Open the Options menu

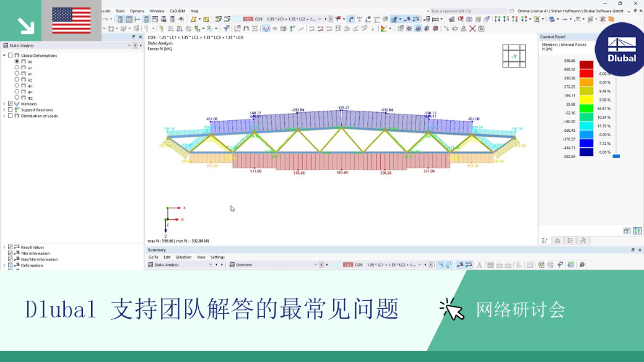(137, 11)
